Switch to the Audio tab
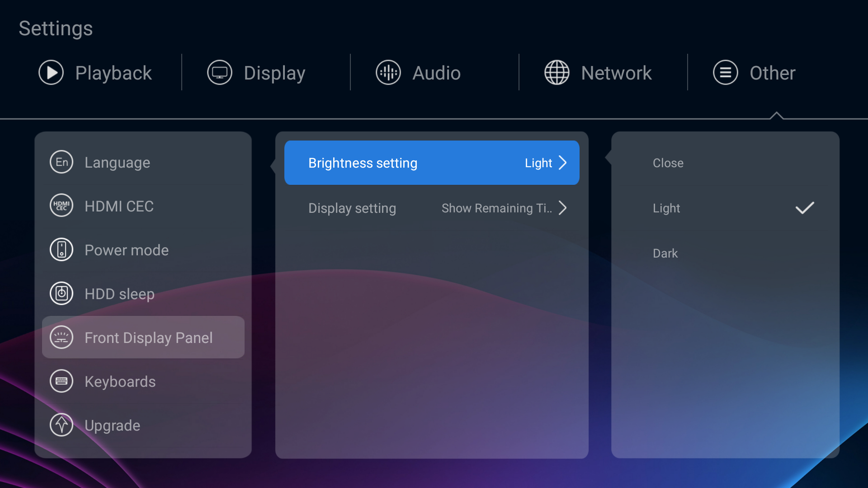868x488 pixels. tap(436, 73)
